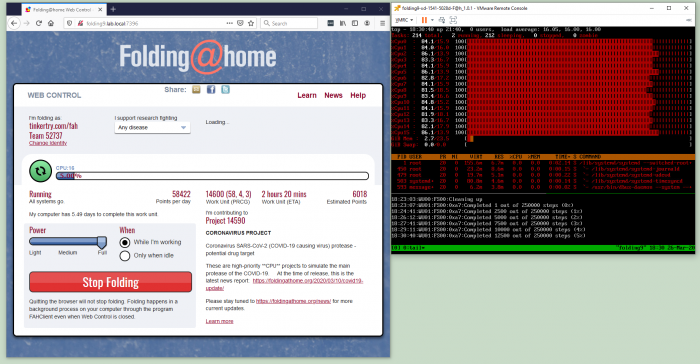Send Ctrl+Alt+Del in VMware console
The width and height of the screenshot is (700, 364).
click(442, 20)
